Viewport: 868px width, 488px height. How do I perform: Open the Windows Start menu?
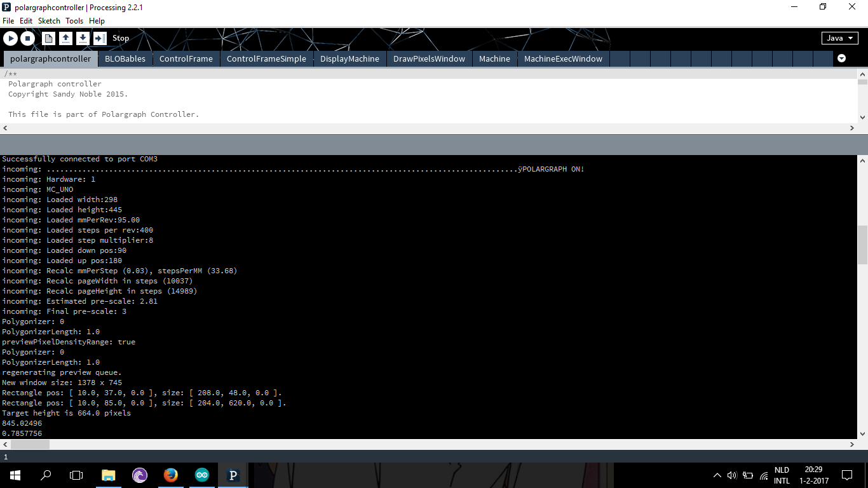click(x=15, y=475)
